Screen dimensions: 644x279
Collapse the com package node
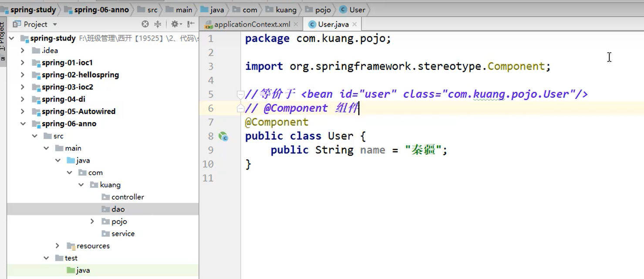pos(69,173)
